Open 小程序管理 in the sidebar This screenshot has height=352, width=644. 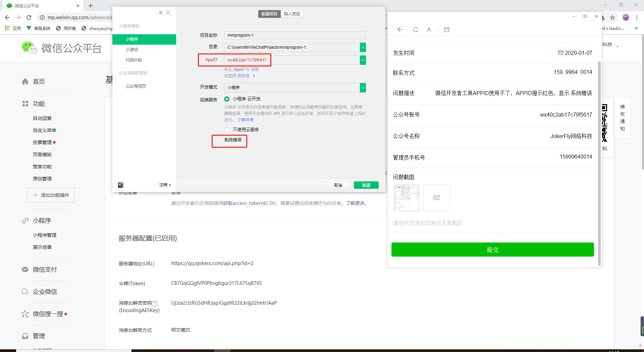point(45,235)
